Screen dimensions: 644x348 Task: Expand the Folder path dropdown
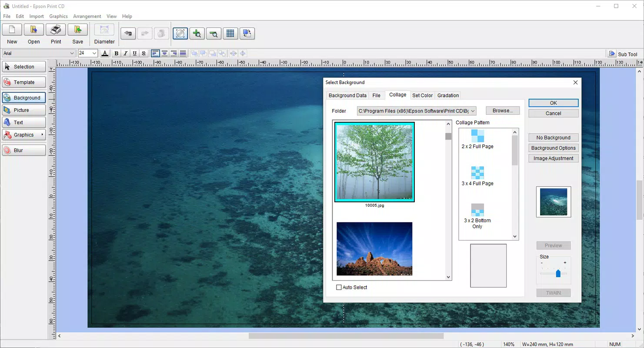(473, 111)
